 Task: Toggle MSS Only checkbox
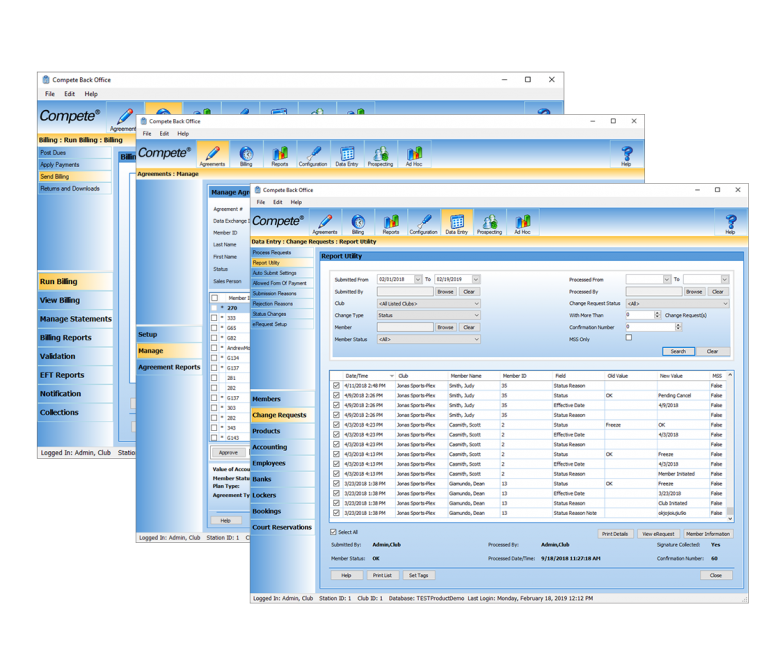point(629,338)
